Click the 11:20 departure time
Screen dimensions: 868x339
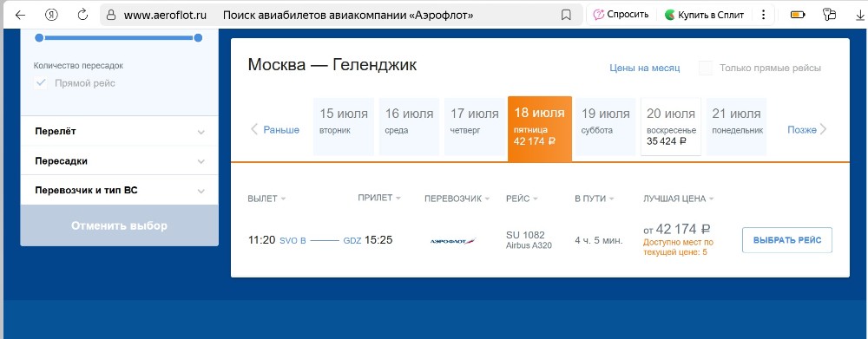[x=261, y=240]
